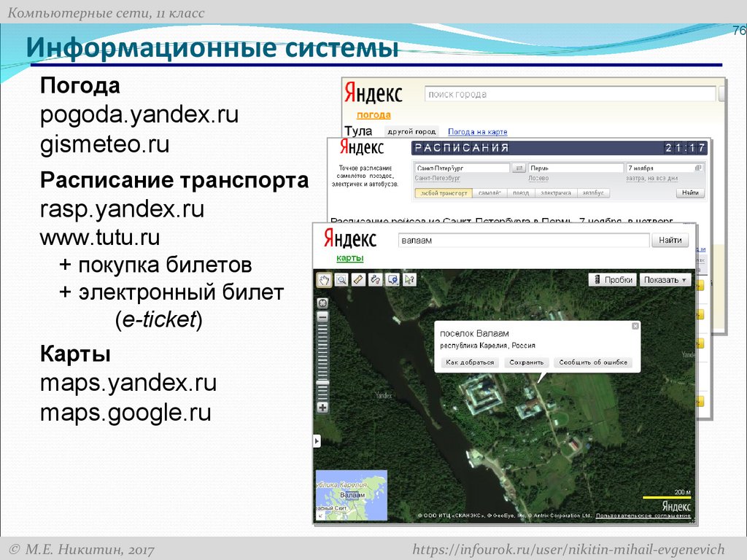The height and width of the screenshot is (560, 747).
Task: Click the Яндекс logo in the maps window
Action: tap(350, 238)
